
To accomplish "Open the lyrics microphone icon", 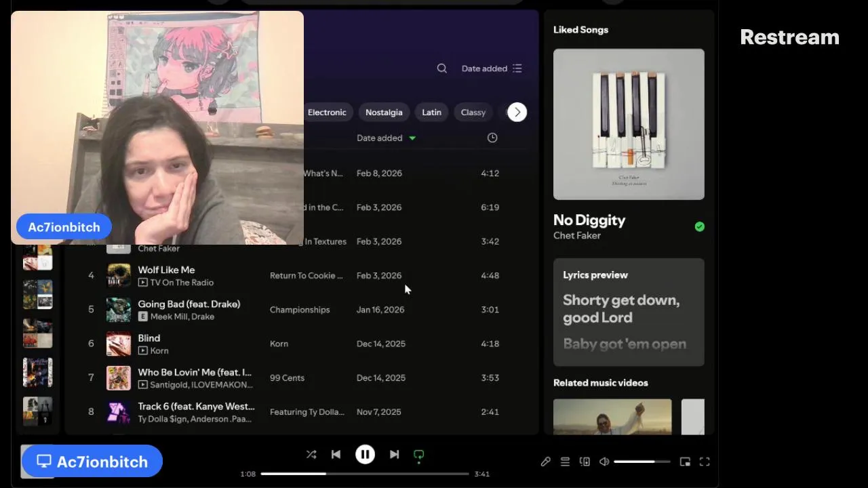I will click(545, 462).
